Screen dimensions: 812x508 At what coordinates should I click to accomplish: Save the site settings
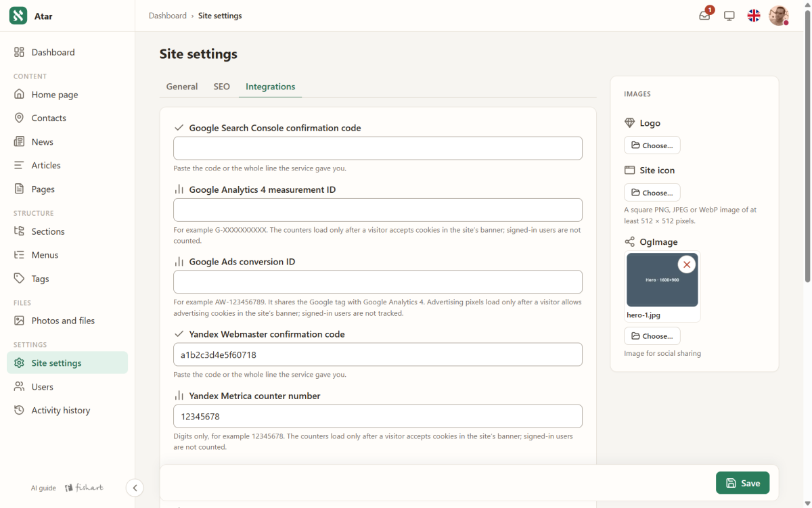(742, 483)
